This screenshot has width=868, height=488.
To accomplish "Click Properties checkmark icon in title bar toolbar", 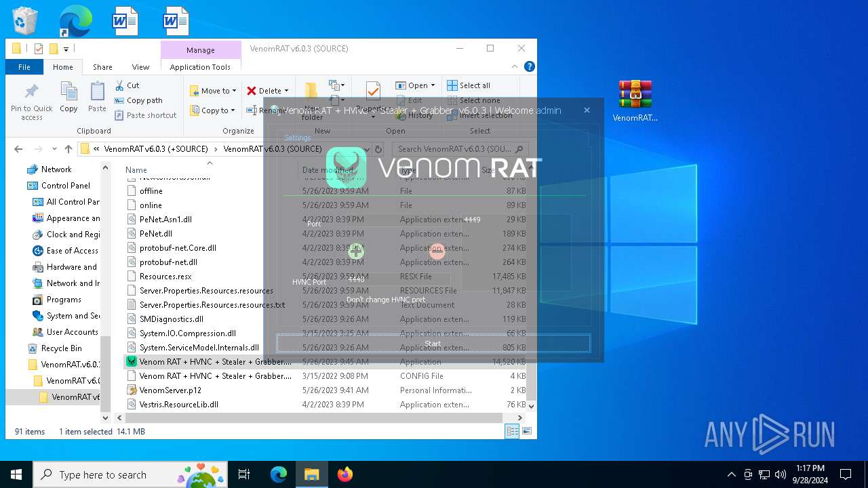I will tap(39, 49).
